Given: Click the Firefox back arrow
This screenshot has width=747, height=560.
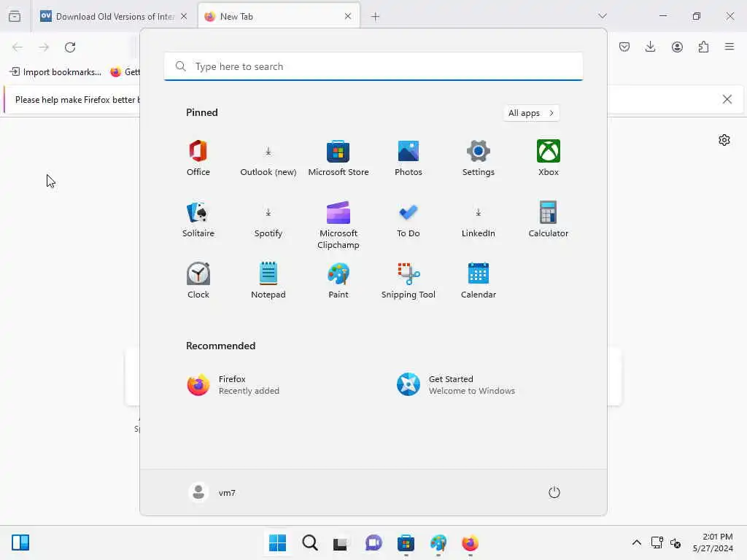Looking at the screenshot, I should (x=18, y=47).
